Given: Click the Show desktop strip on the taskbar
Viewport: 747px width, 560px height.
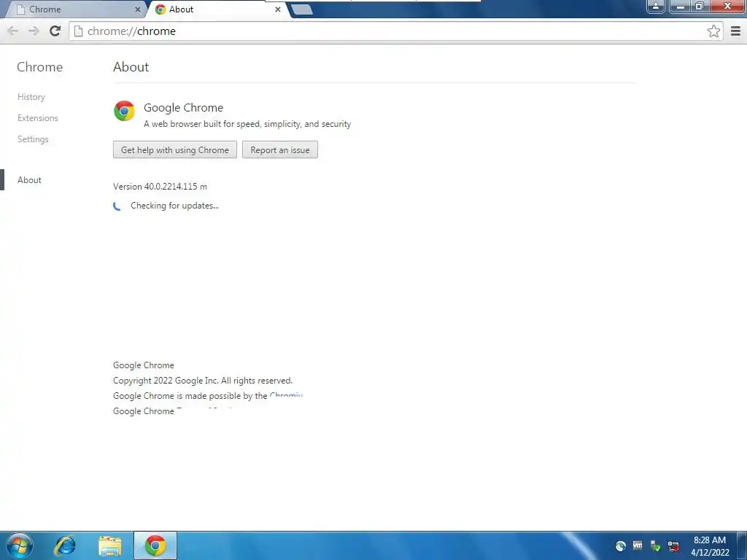Looking at the screenshot, I should [x=742, y=545].
